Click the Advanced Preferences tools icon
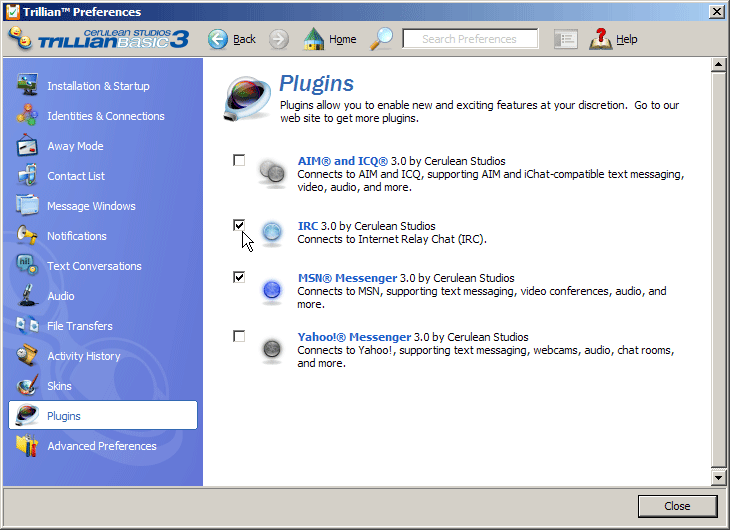The width and height of the screenshot is (730, 530). tap(27, 445)
